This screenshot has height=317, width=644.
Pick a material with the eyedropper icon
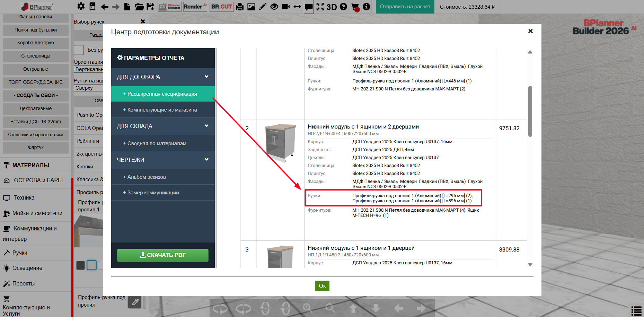click(135, 302)
